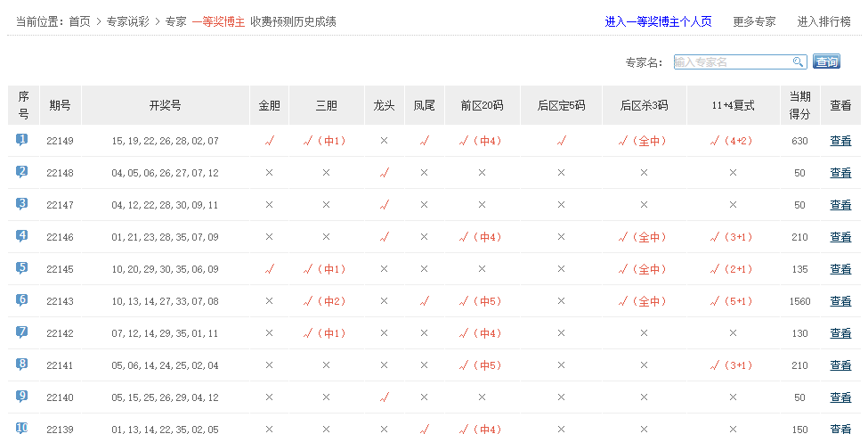Screen dimensions: 868x434
Task: Go to 进入排行榜 ranking page
Action: [823, 21]
